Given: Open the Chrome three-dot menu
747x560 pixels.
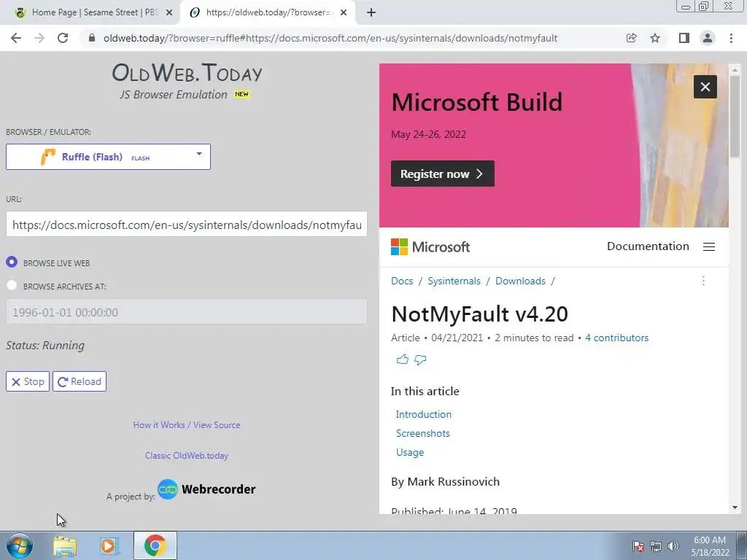Looking at the screenshot, I should 731,38.
